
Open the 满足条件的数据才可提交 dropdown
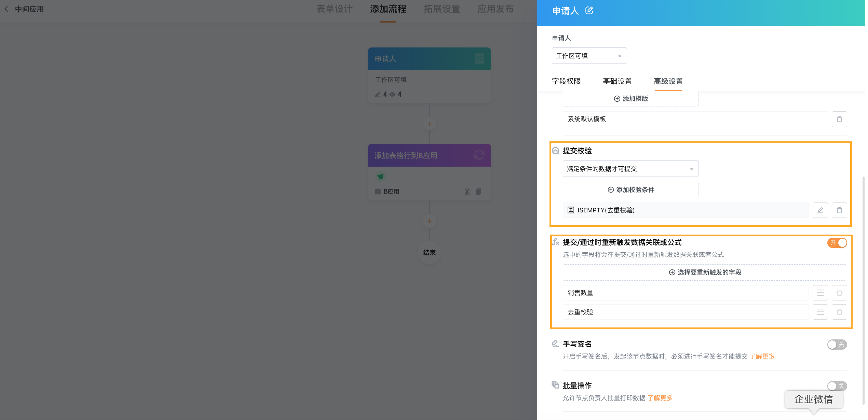click(x=631, y=169)
